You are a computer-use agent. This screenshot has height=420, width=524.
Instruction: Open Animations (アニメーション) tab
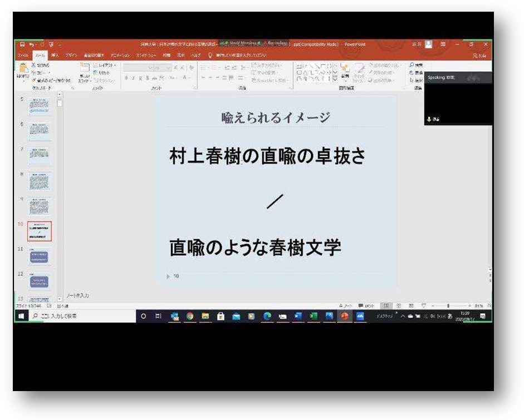pyautogui.click(x=120, y=55)
